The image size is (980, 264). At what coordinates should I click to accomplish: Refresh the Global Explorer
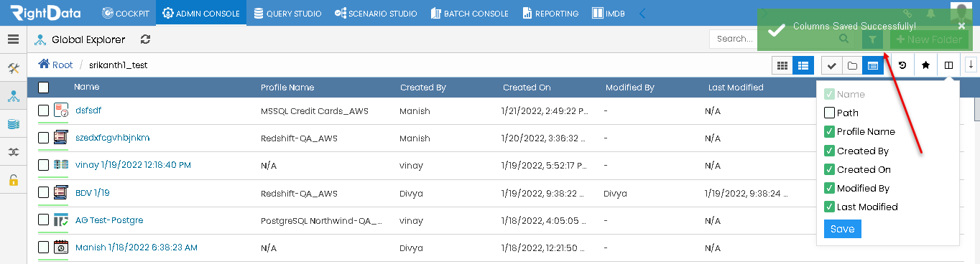pyautogui.click(x=146, y=39)
